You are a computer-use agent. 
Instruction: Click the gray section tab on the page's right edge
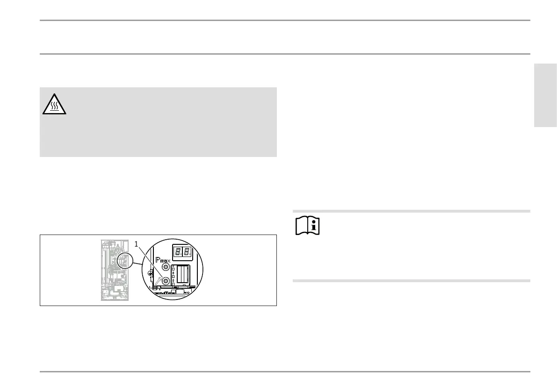pos(545,95)
